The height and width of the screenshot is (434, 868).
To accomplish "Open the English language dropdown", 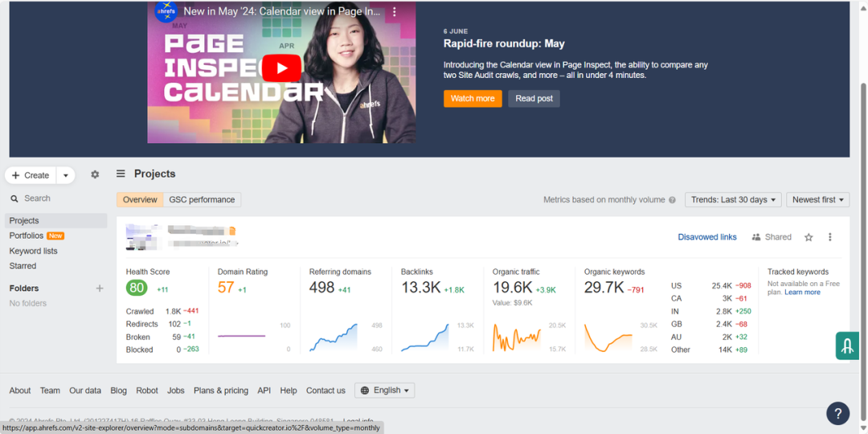I will (x=385, y=391).
